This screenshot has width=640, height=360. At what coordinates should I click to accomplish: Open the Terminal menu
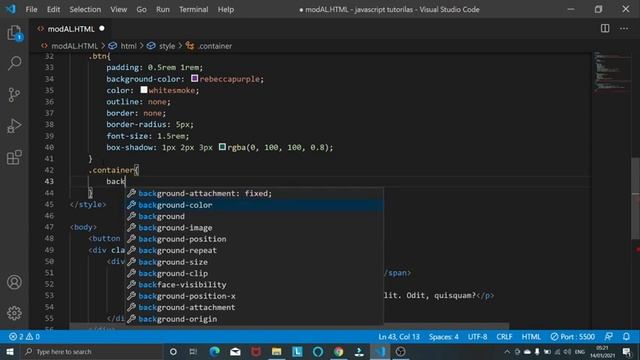[193, 9]
